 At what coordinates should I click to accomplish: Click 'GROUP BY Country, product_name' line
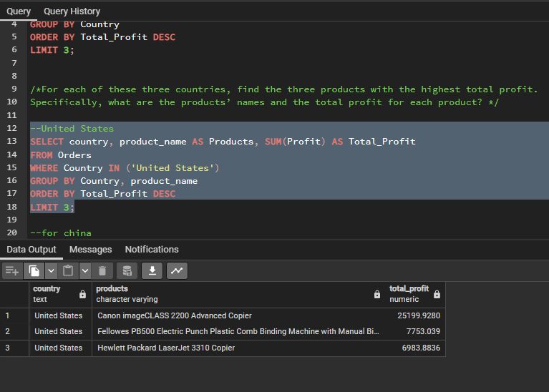coord(114,181)
